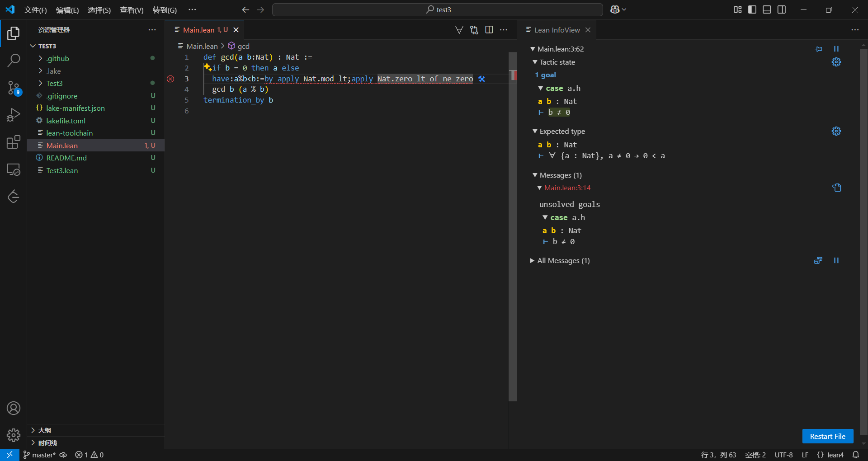The height and width of the screenshot is (461, 868).
Task: Open the Extensions view
Action: click(x=14, y=142)
